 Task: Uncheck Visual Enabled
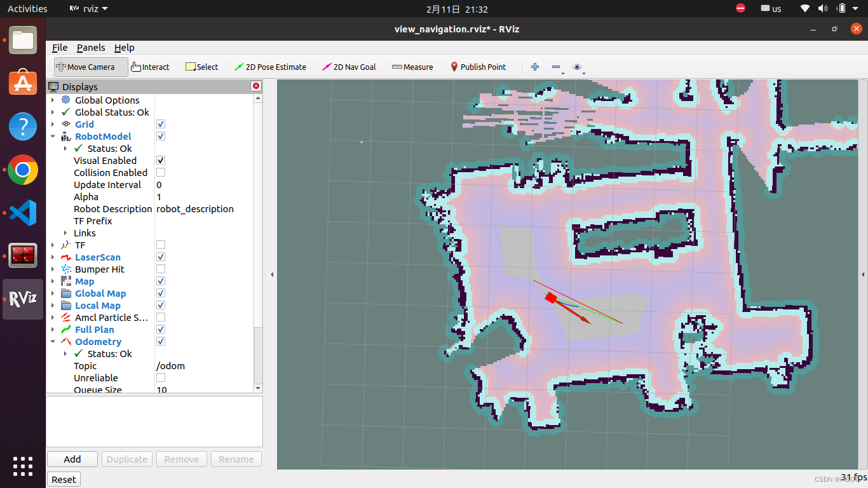[161, 160]
